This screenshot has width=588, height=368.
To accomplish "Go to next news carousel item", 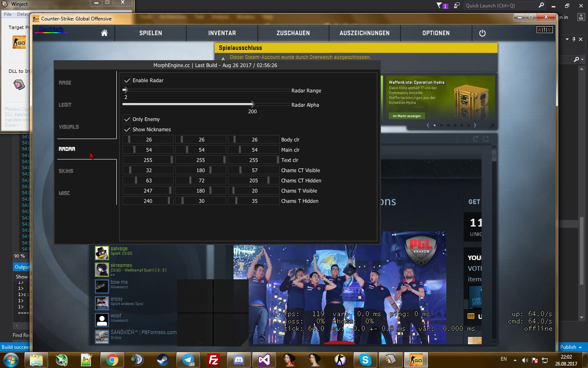I will pyautogui.click(x=475, y=126).
